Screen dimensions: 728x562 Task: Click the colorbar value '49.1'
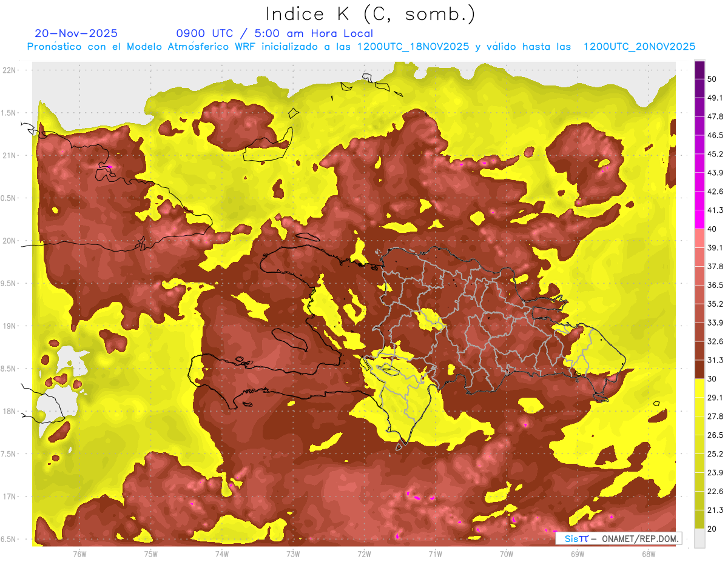pos(715,98)
